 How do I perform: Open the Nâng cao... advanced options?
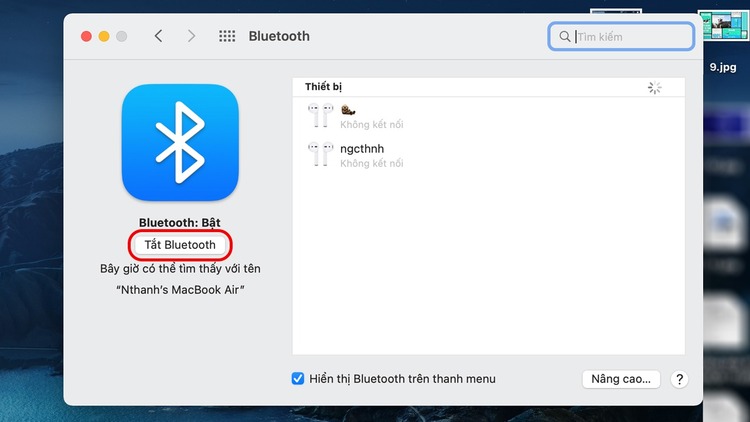tap(621, 379)
